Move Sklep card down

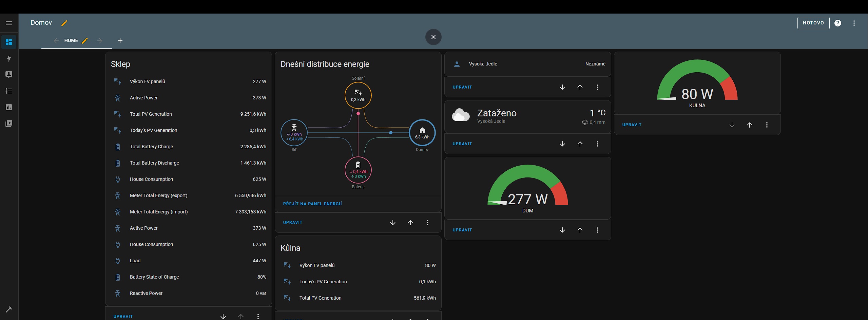pos(223,317)
